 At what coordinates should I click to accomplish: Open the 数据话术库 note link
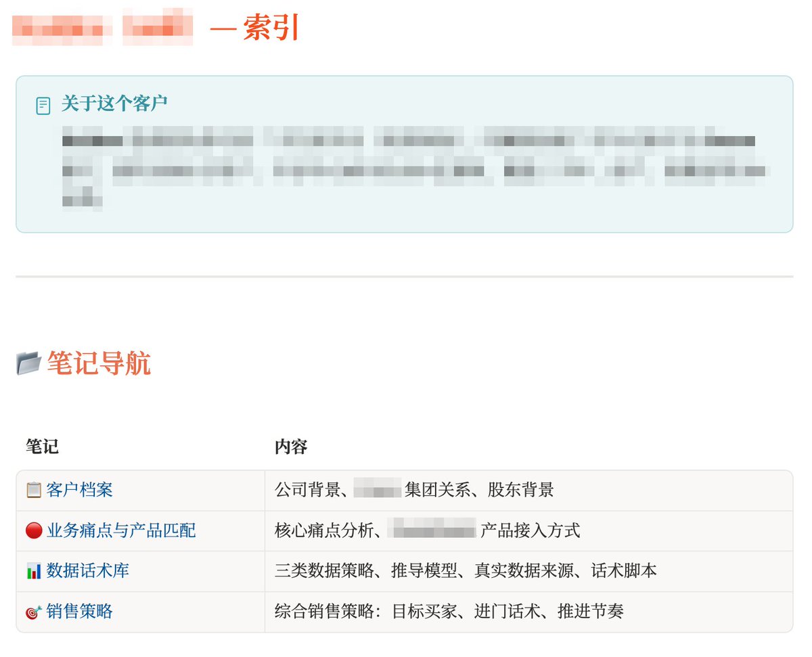(x=87, y=571)
